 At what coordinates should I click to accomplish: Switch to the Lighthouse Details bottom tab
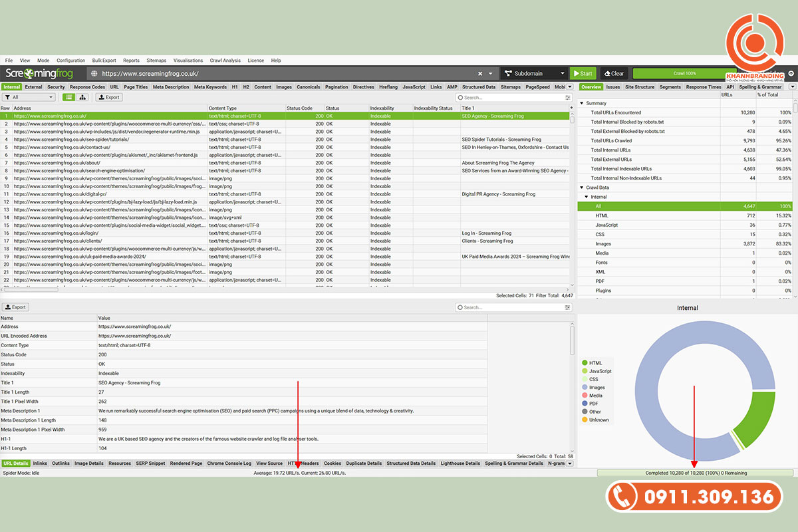(460, 464)
